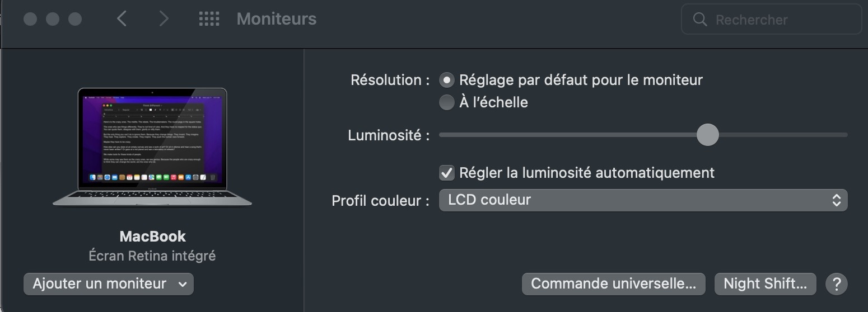Open "Commande universelle…" settings
The width and height of the screenshot is (868, 312).
click(613, 284)
